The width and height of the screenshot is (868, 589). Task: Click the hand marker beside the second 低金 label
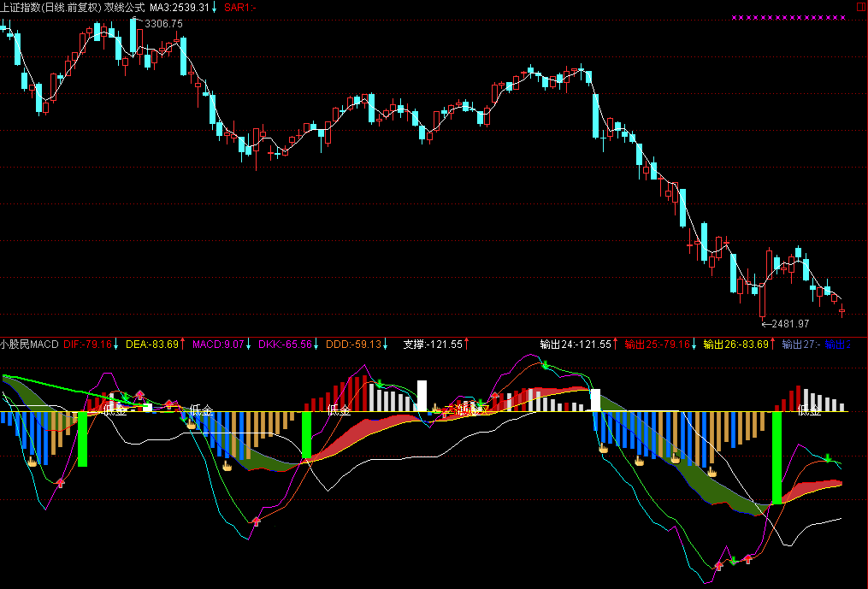click(x=192, y=424)
